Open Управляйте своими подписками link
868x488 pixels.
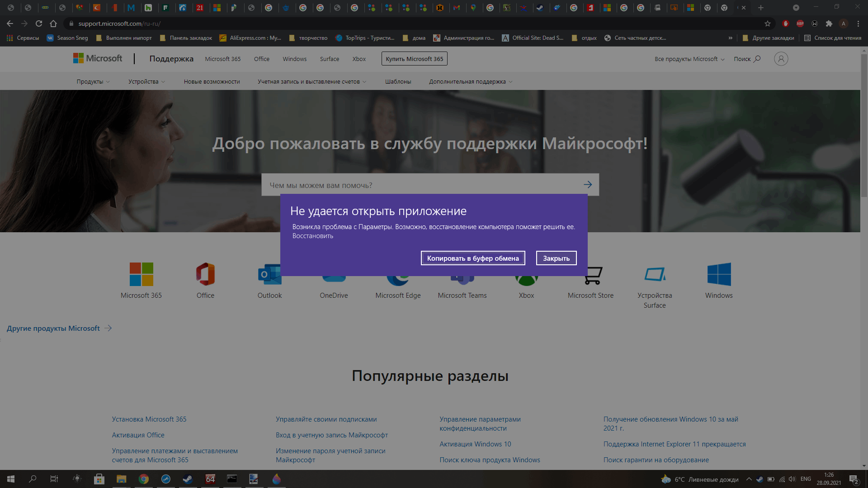click(326, 419)
